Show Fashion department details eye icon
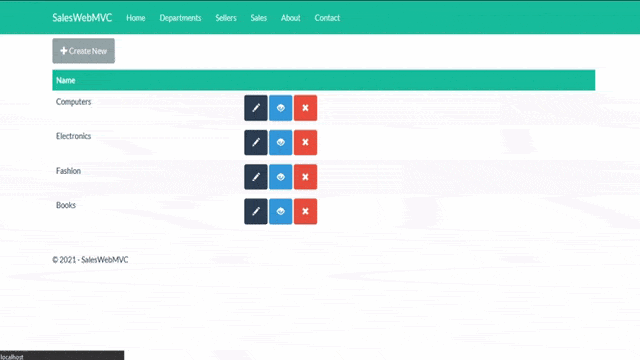Image resolution: width=640 pixels, height=360 pixels. tap(281, 177)
